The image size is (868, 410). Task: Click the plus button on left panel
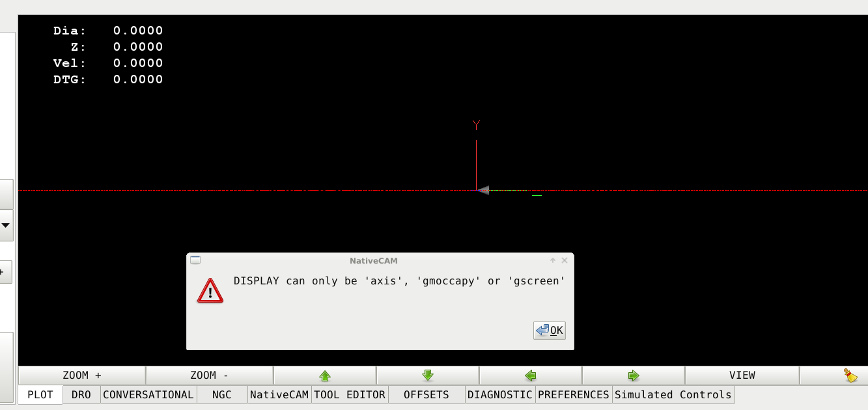3,272
